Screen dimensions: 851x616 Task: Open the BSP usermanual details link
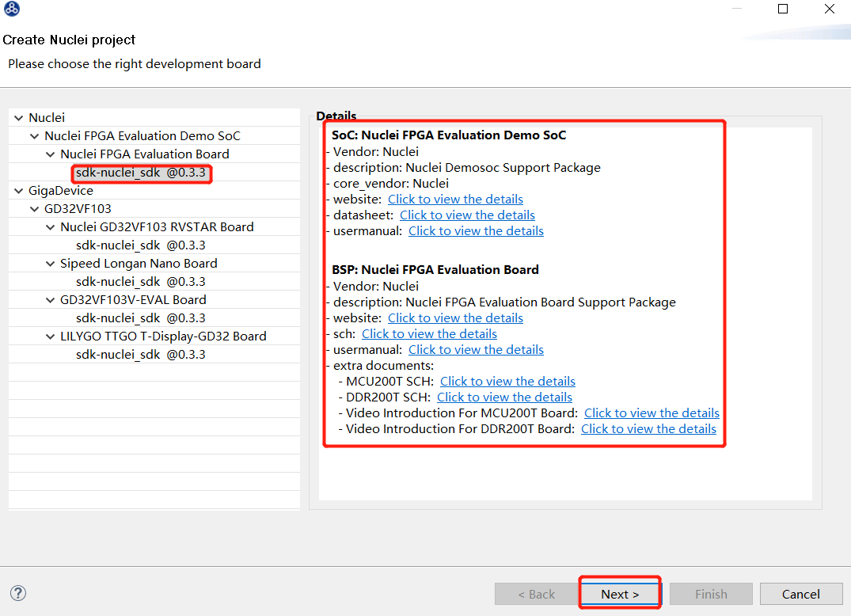click(476, 349)
